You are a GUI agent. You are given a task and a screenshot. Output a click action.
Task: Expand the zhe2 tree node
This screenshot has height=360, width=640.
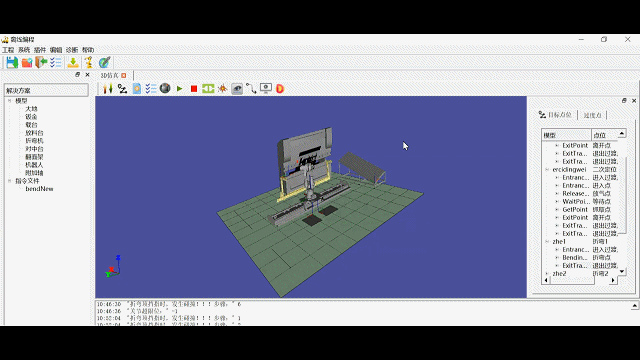coord(547,273)
